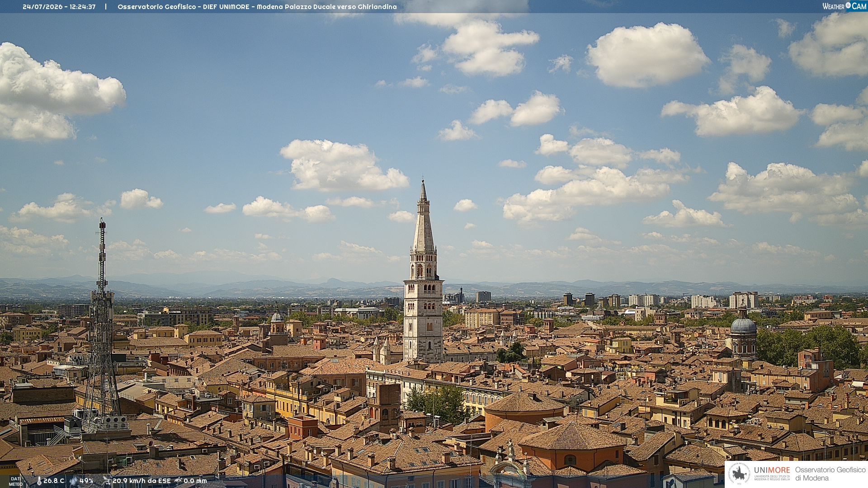The height and width of the screenshot is (488, 868).
Task: Click the umbrella rainfall icon
Action: click(x=178, y=481)
